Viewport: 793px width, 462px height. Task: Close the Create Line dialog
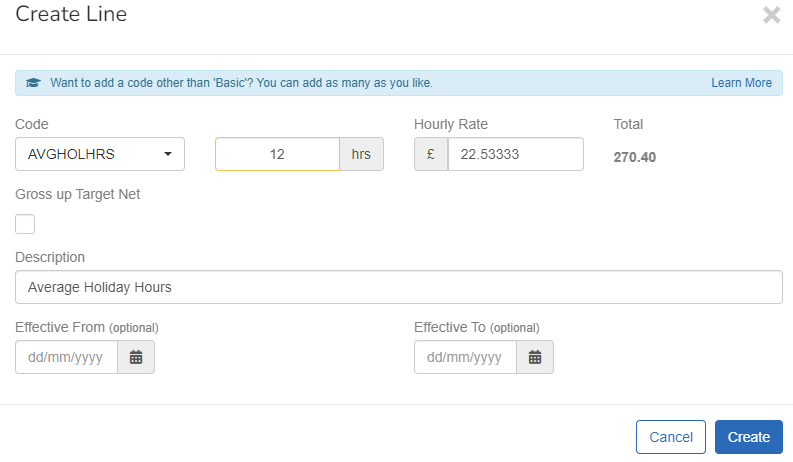pyautogui.click(x=771, y=15)
